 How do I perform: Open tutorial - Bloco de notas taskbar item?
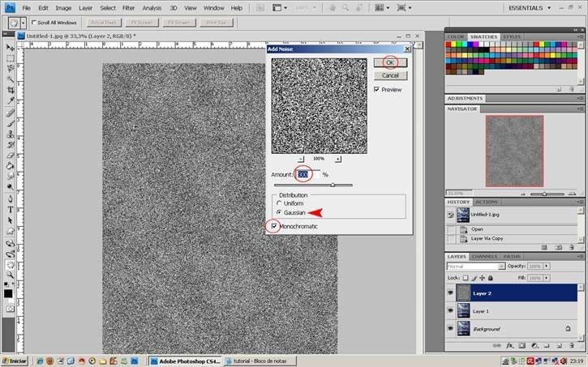point(260,361)
